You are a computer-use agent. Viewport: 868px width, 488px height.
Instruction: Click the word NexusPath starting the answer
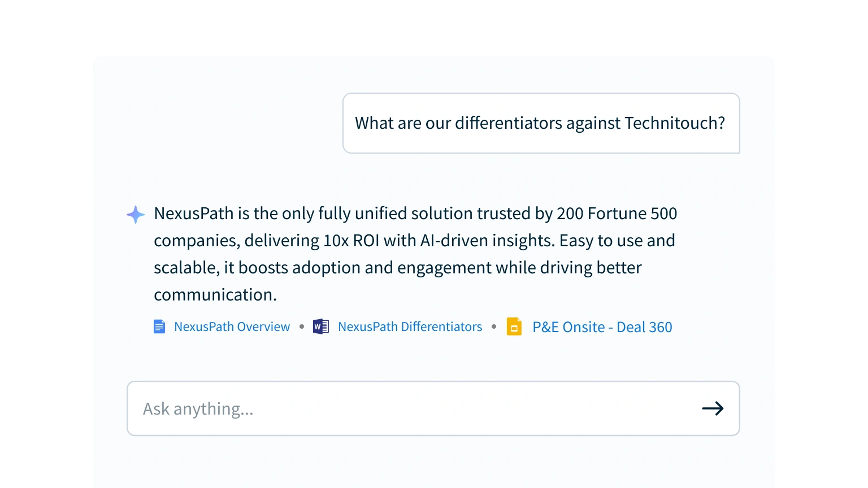[x=193, y=213]
